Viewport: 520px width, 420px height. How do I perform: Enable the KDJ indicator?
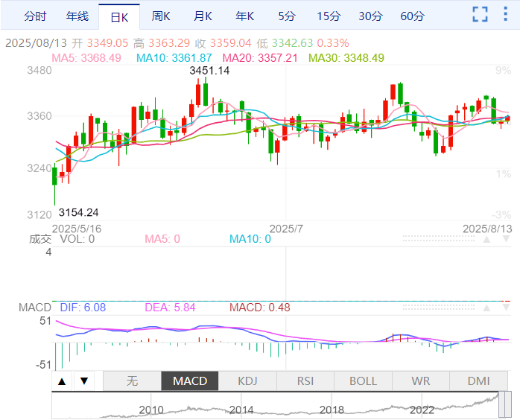pyautogui.click(x=247, y=381)
